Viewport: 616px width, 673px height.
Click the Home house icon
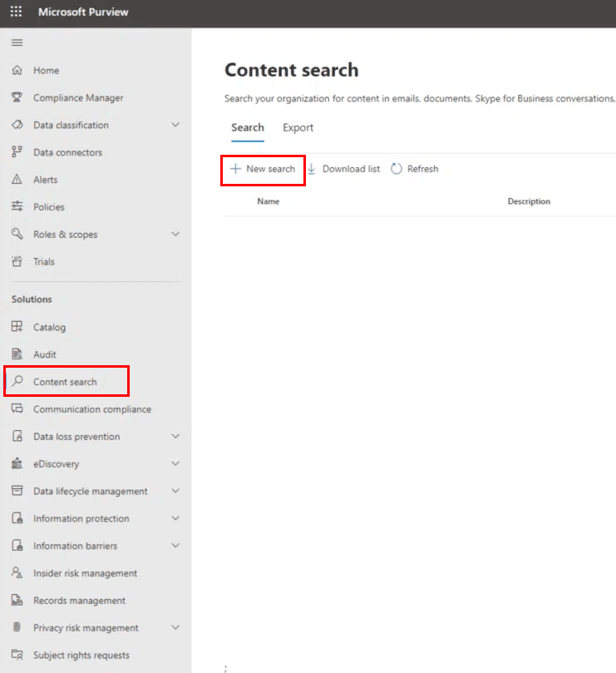tap(17, 71)
